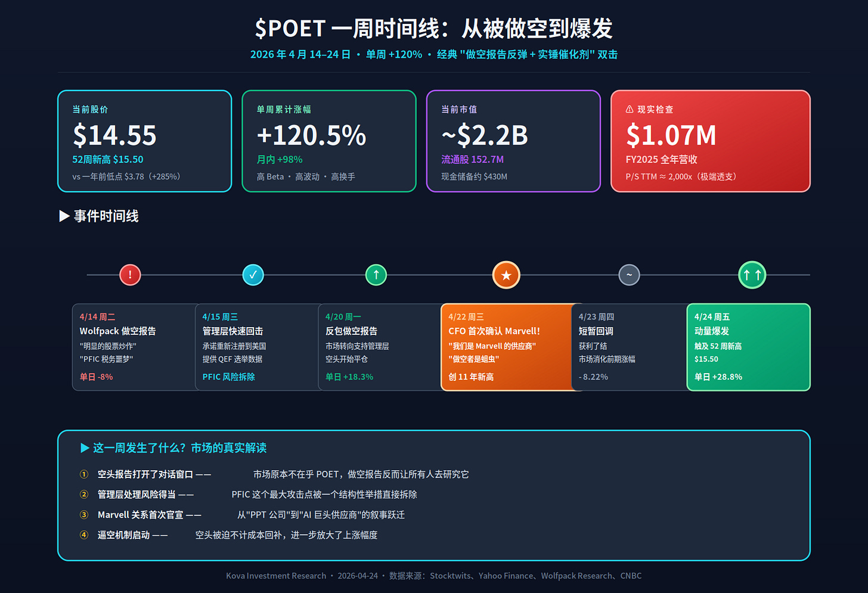The image size is (868, 593).
Task: Click the circled number ③ icon
Action: [x=84, y=515]
